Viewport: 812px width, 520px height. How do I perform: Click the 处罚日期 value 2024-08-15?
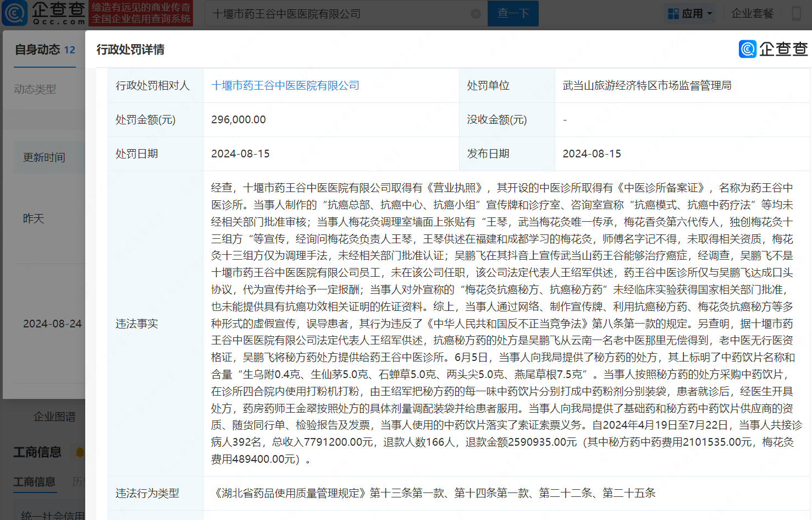(x=240, y=154)
